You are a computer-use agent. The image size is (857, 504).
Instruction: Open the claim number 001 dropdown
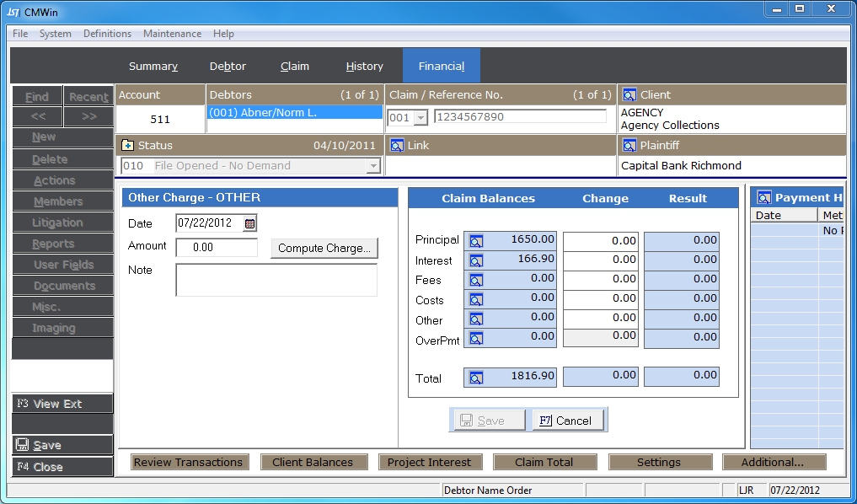pos(420,118)
